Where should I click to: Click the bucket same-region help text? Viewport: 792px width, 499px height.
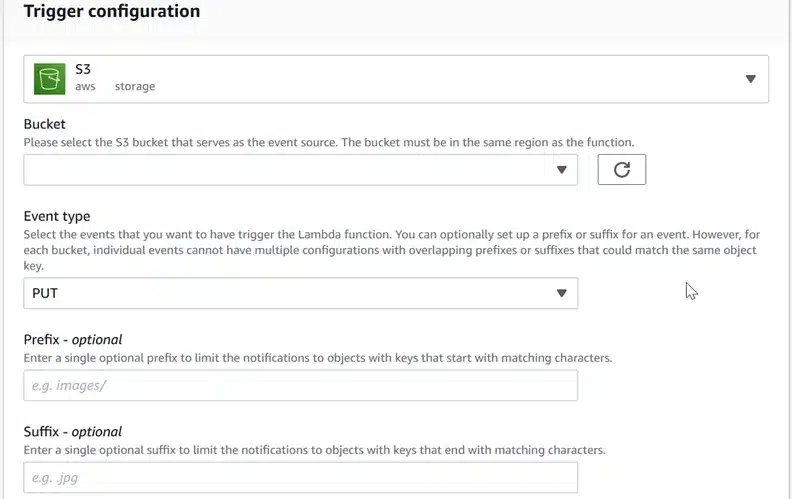point(329,142)
